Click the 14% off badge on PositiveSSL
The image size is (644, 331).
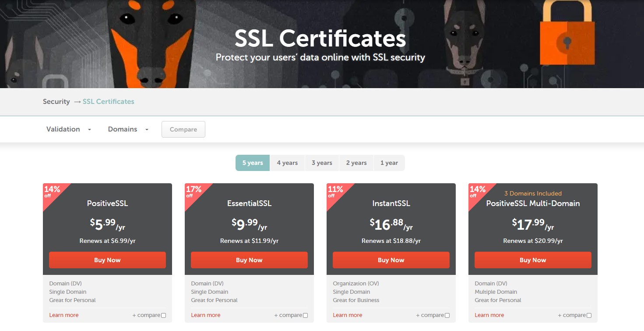[52, 191]
